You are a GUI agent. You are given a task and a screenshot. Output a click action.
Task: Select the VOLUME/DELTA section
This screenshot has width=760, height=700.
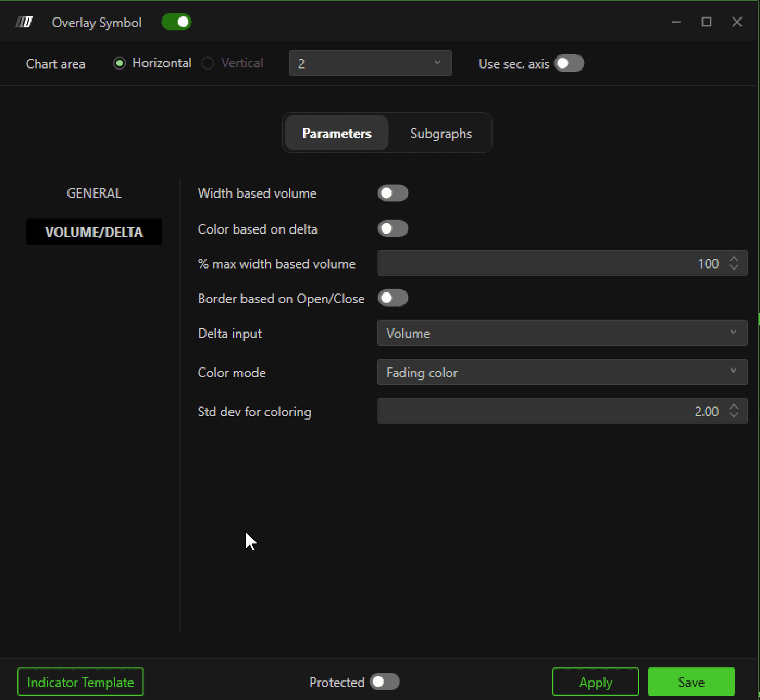click(x=94, y=232)
